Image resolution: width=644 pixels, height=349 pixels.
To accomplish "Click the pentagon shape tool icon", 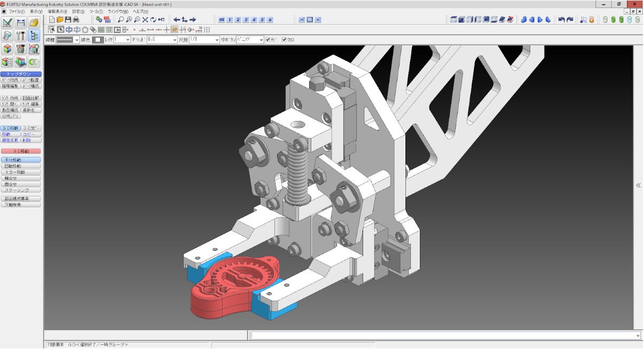I will pyautogui.click(x=85, y=29).
